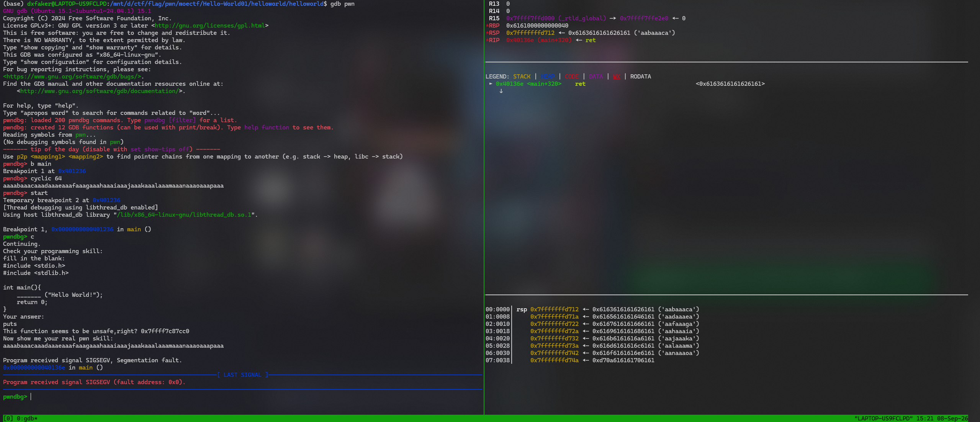Click stack row 03:0018 string 'aahaaaia'
980x422 pixels.
679,331
